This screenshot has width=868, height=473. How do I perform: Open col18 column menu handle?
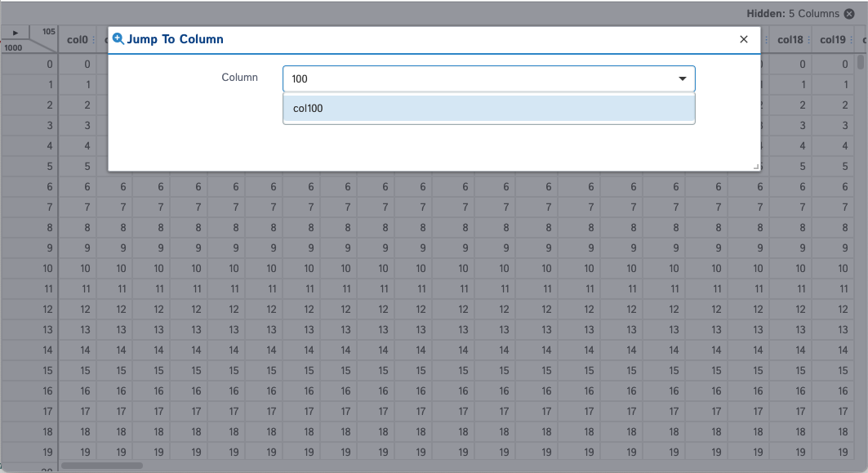coord(808,40)
